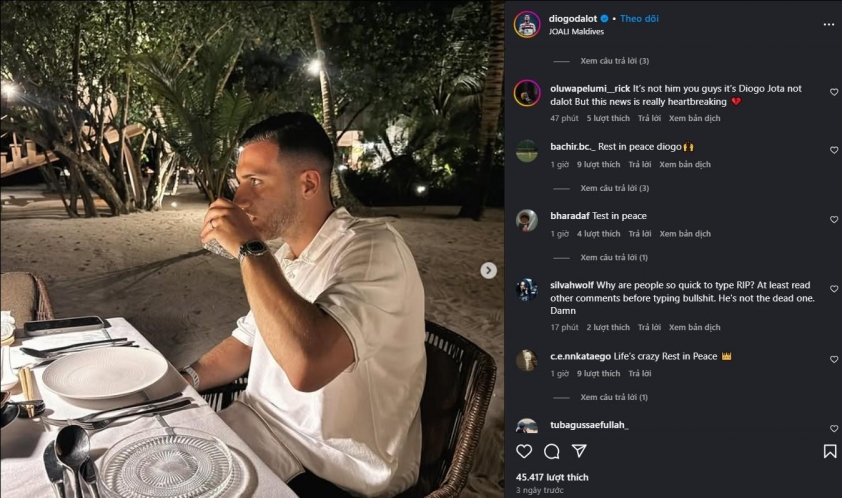Like the bachir.bc._ comment heart
The width and height of the screenshot is (842, 498).
click(x=834, y=150)
